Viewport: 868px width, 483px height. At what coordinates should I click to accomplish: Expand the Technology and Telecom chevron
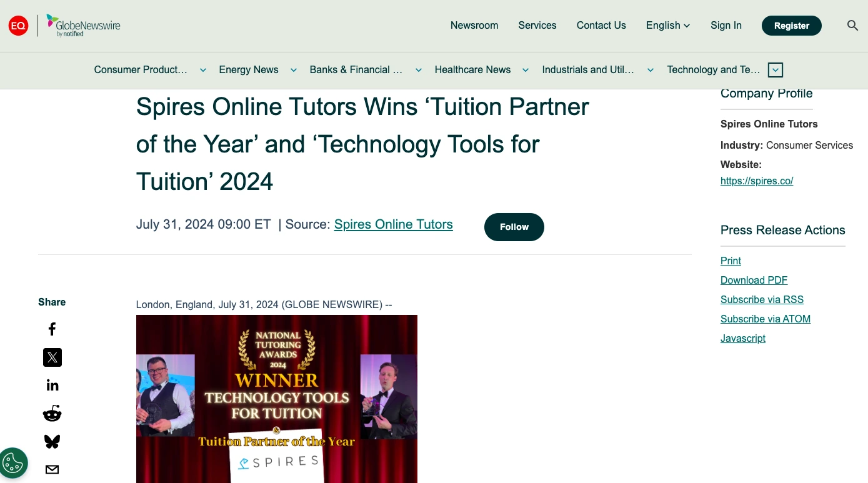click(775, 70)
